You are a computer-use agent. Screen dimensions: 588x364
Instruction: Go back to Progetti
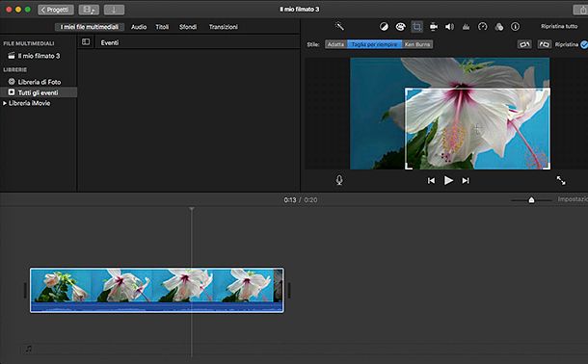(x=56, y=10)
